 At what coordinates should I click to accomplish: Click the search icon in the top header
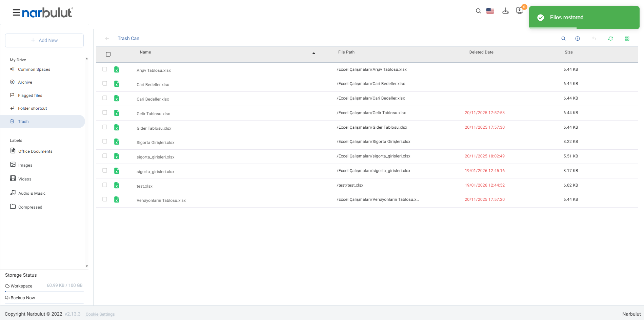tap(478, 11)
